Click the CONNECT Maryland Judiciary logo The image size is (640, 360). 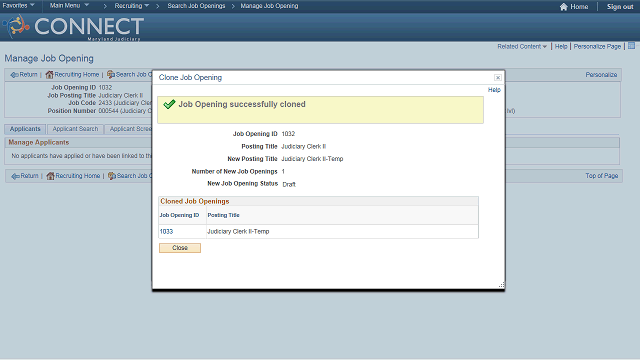coord(73,27)
